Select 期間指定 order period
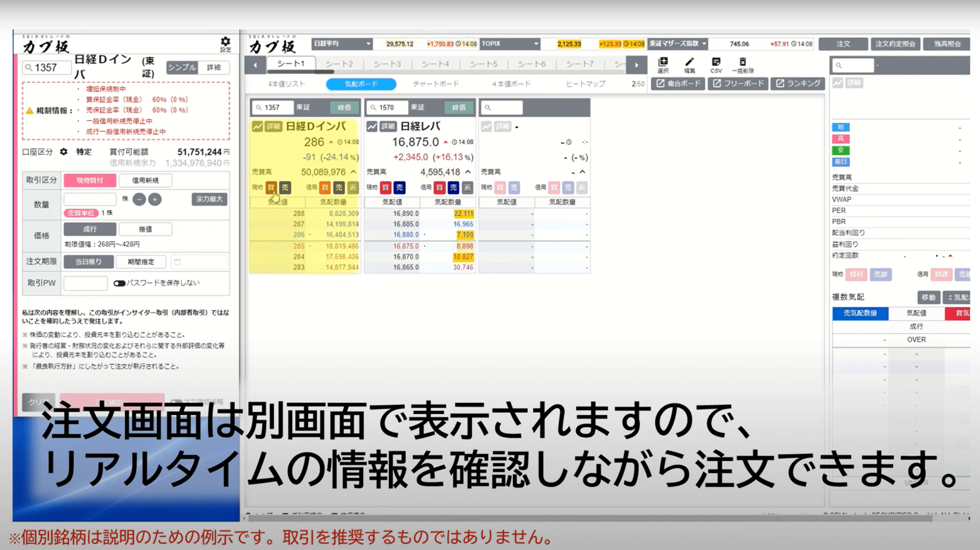The width and height of the screenshot is (980, 550). click(141, 262)
